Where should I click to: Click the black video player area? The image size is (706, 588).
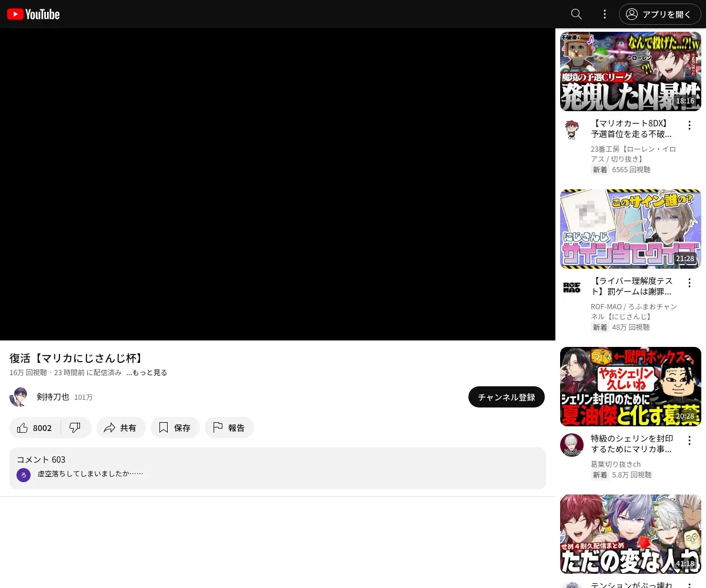coord(278,184)
